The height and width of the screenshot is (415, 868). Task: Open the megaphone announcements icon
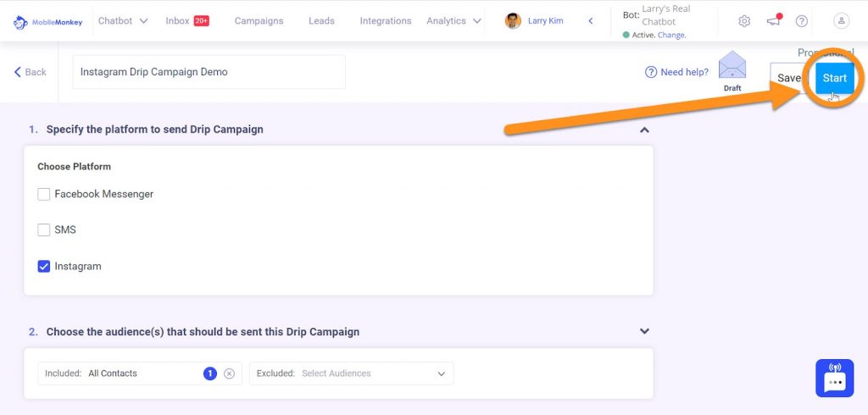point(773,20)
